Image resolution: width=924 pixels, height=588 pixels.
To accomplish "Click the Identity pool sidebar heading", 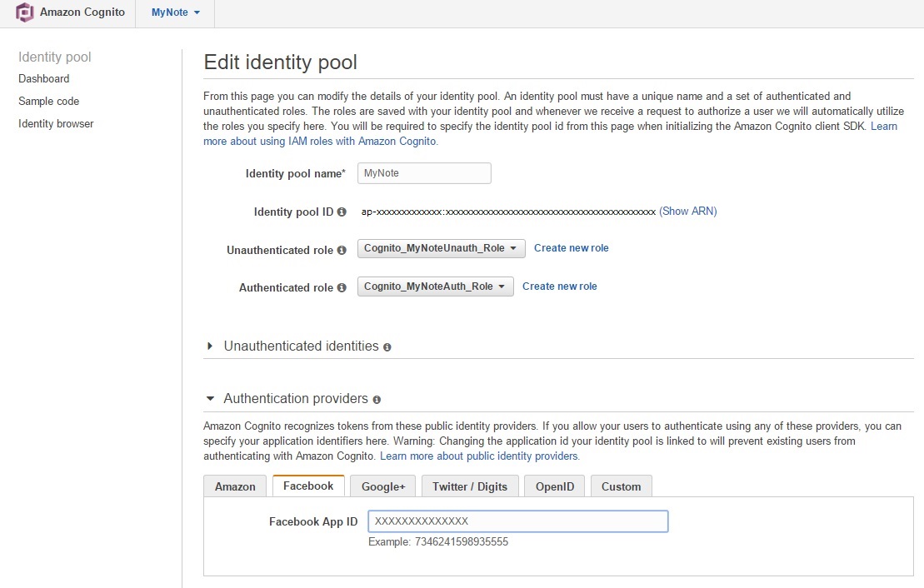I will (55, 57).
